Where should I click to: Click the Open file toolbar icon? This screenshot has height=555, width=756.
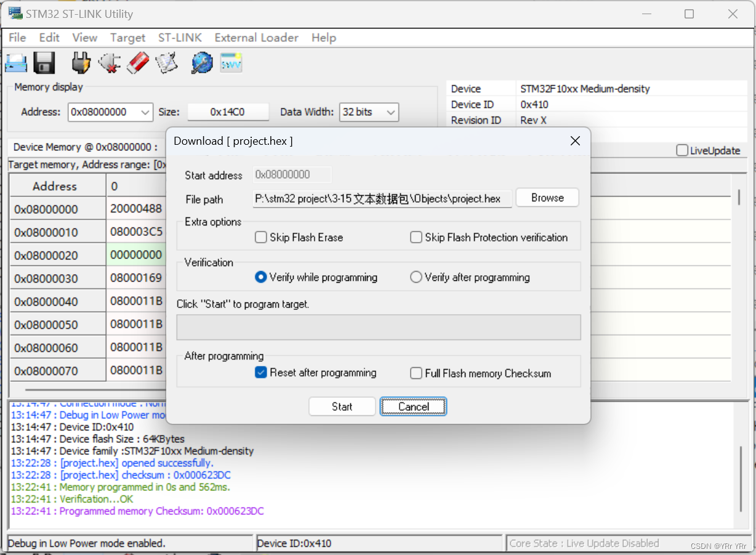click(x=16, y=63)
